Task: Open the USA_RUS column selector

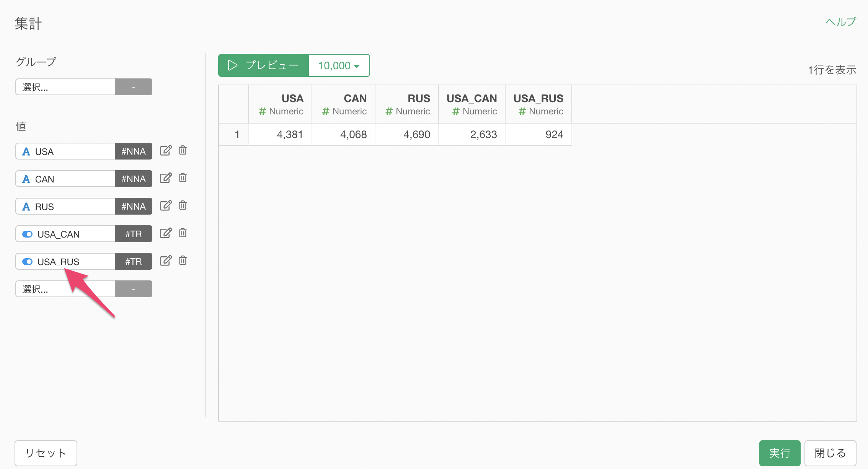Action: [x=65, y=261]
